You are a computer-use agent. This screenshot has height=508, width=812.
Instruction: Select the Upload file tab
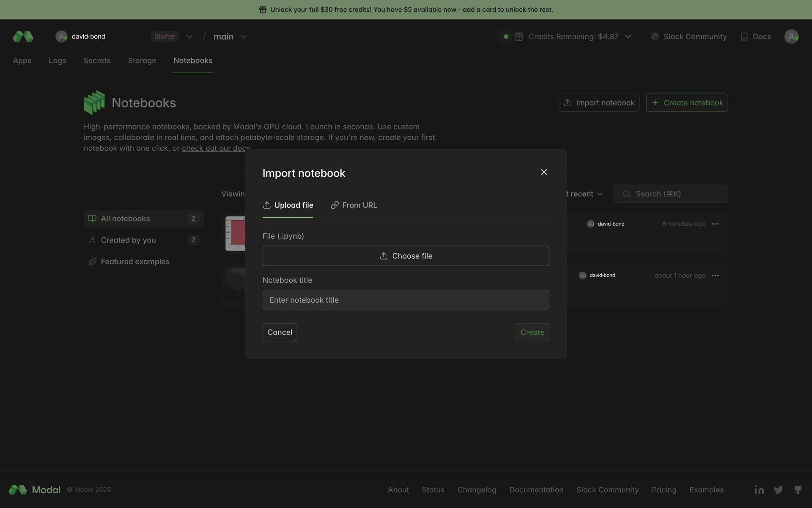click(x=288, y=205)
